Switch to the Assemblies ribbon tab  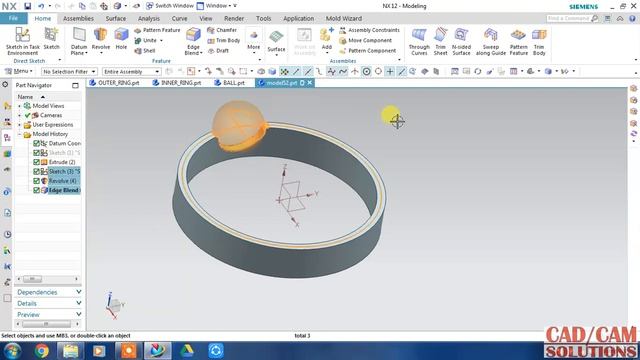[x=78, y=18]
